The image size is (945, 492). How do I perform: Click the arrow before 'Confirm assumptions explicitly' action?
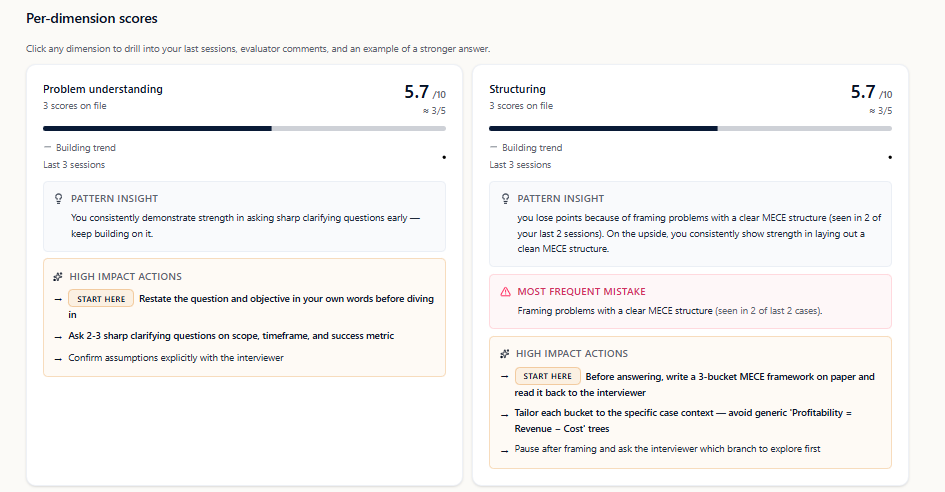[x=58, y=358]
